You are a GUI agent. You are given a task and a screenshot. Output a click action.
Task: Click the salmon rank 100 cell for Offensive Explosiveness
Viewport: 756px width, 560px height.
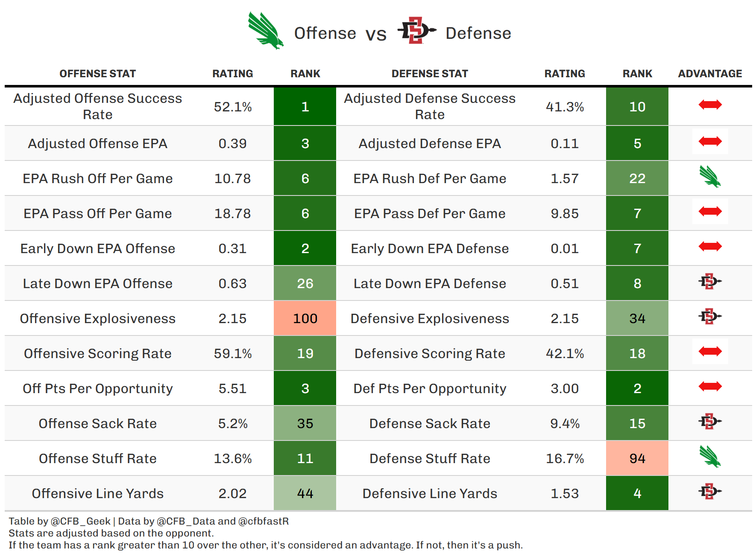click(x=305, y=318)
